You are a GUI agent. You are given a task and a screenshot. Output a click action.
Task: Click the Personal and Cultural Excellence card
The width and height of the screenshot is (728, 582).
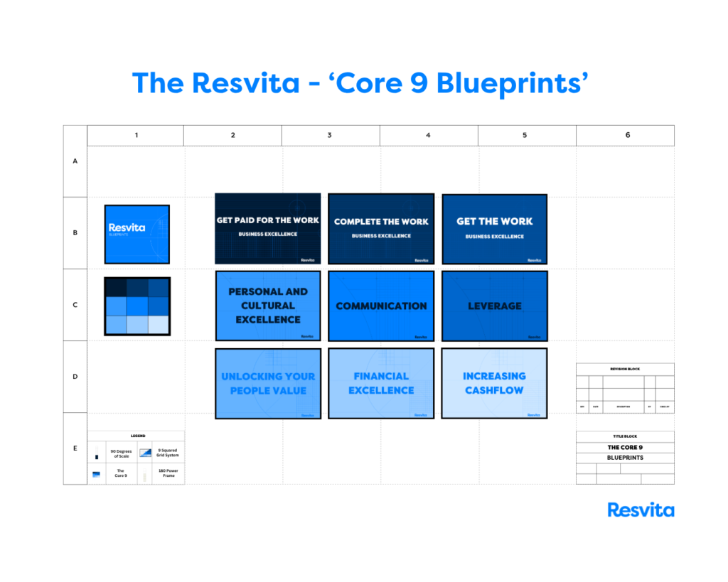(x=267, y=306)
